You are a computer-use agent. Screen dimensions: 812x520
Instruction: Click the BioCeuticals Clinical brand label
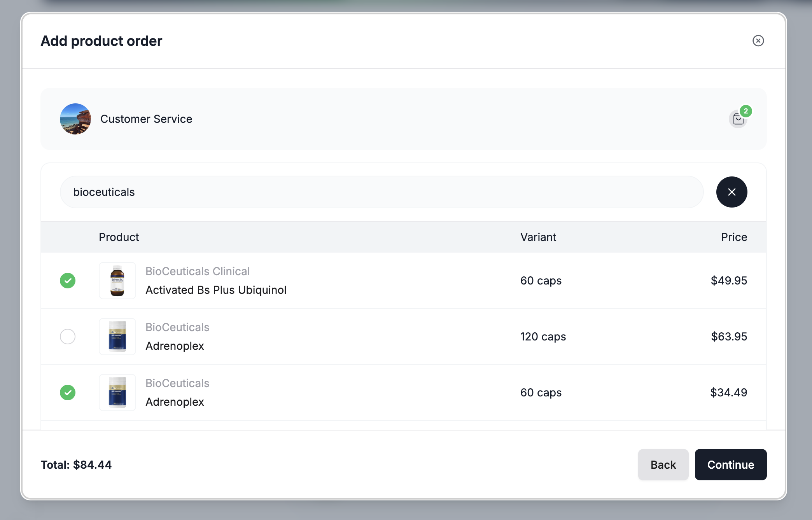pos(198,271)
